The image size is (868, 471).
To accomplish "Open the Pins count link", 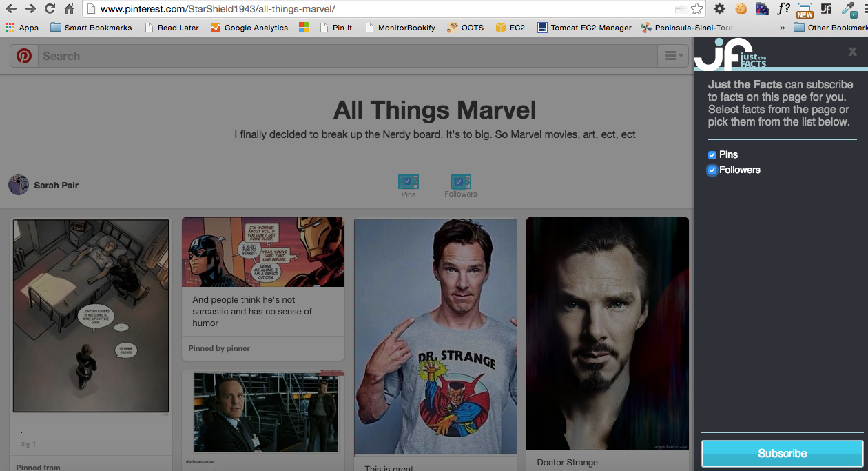I will point(409,186).
